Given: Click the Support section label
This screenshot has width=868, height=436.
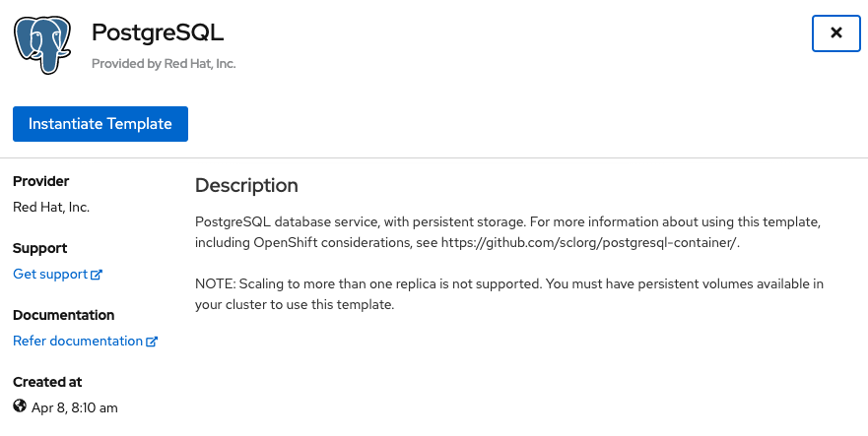Looking at the screenshot, I should point(39,248).
